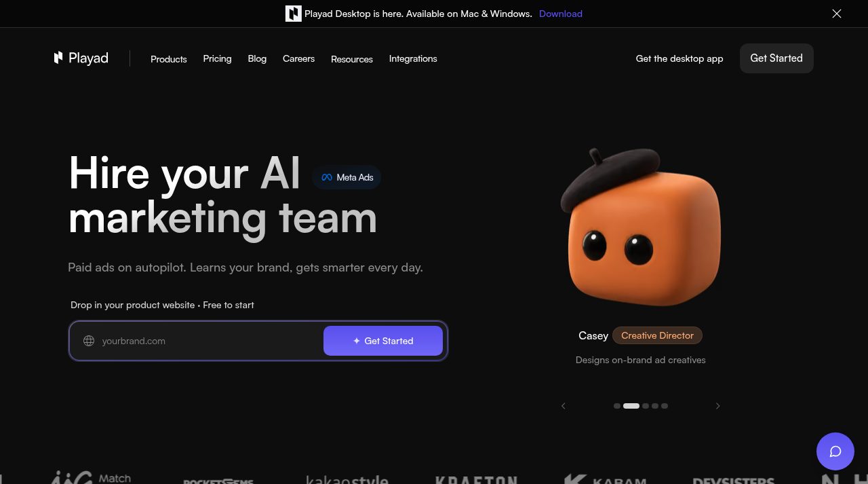Dismiss the announcement banner with the X
The height and width of the screenshot is (484, 868).
837,14
